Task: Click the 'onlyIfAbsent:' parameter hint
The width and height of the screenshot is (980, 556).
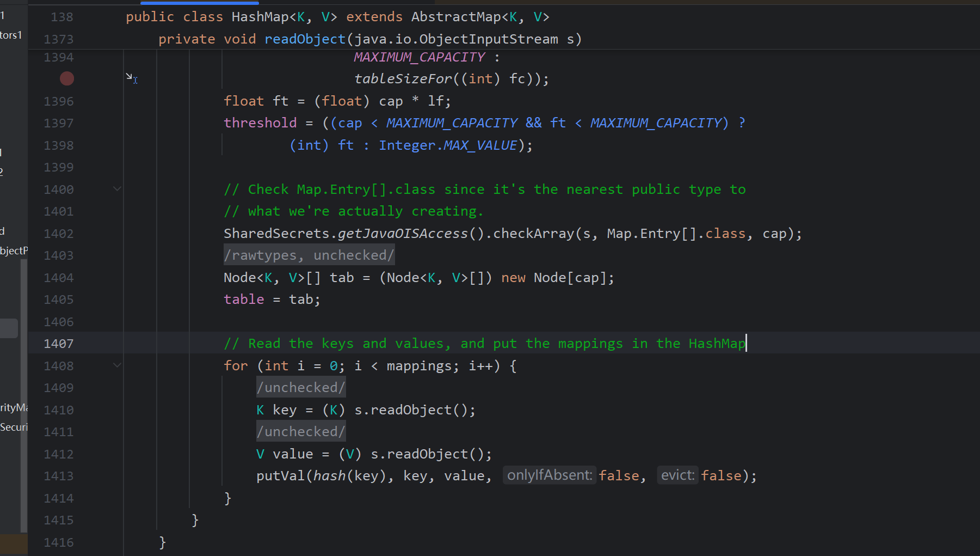Action: tap(550, 475)
